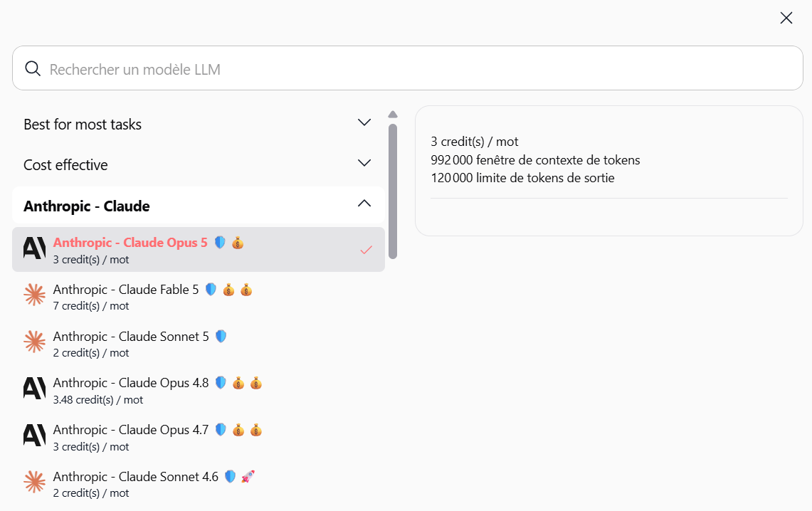Click 3 credit(s) / mot under Claude Opus 4.7
This screenshot has height=511, width=812.
[91, 446]
